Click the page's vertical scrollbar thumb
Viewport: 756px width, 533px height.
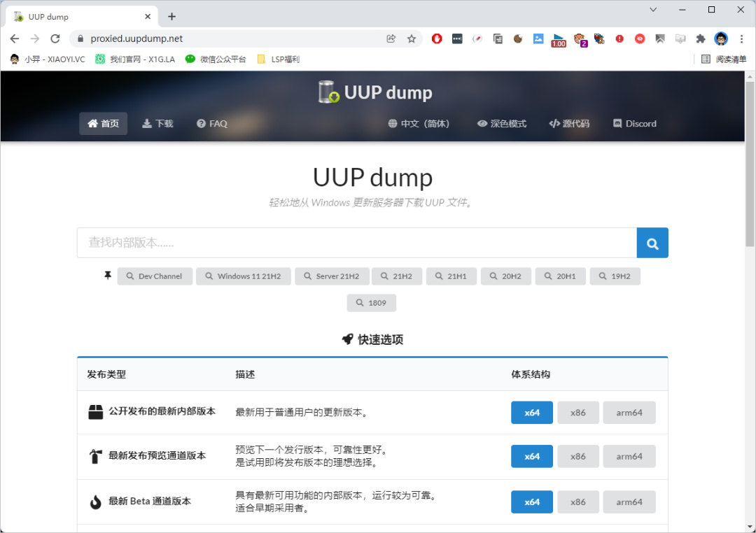[750, 164]
